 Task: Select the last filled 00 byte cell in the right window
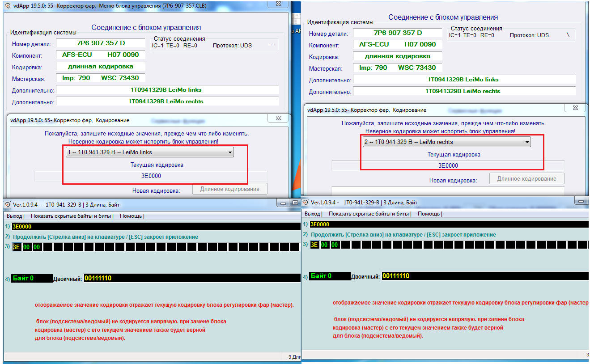[335, 245]
